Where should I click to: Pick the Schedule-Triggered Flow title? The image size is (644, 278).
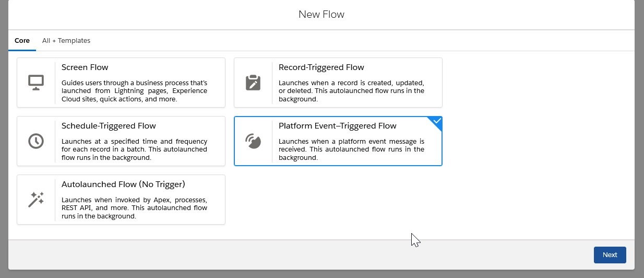(109, 126)
